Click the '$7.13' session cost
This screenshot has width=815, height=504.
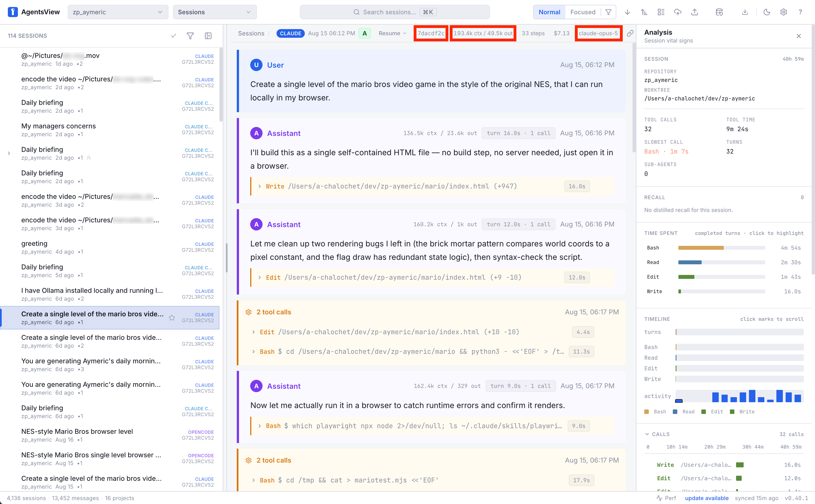pos(561,33)
